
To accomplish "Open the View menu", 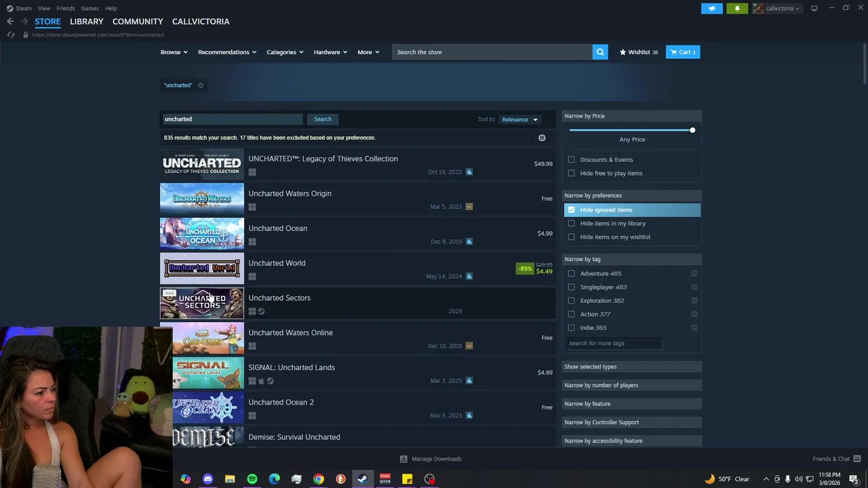I will point(44,8).
